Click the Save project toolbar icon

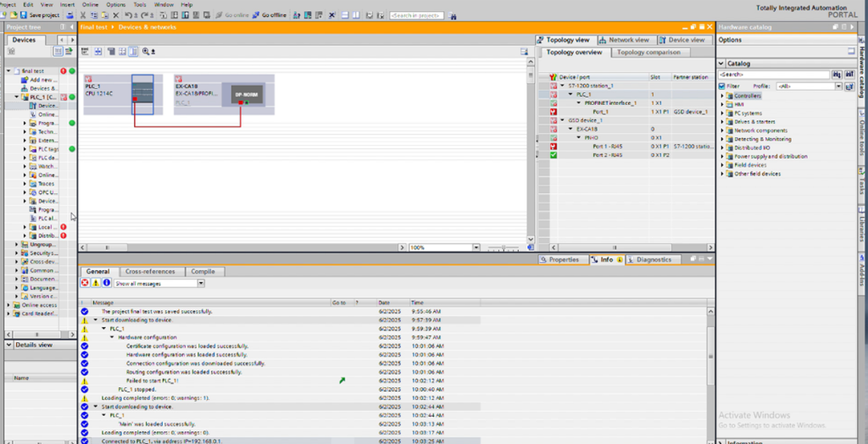click(x=24, y=15)
